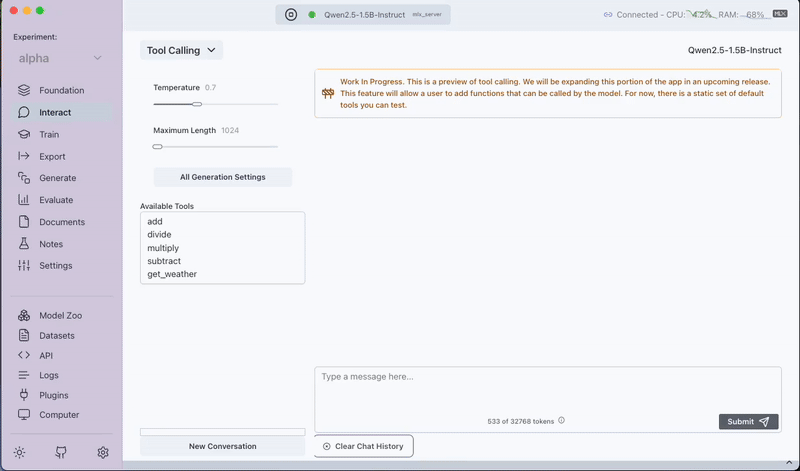Open Documents in the sidebar
The height and width of the screenshot is (471, 800).
[61, 222]
